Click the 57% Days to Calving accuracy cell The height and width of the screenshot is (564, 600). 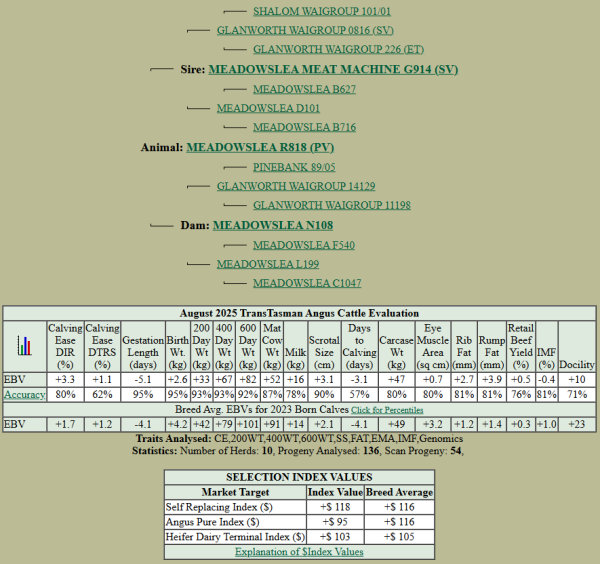359,394
